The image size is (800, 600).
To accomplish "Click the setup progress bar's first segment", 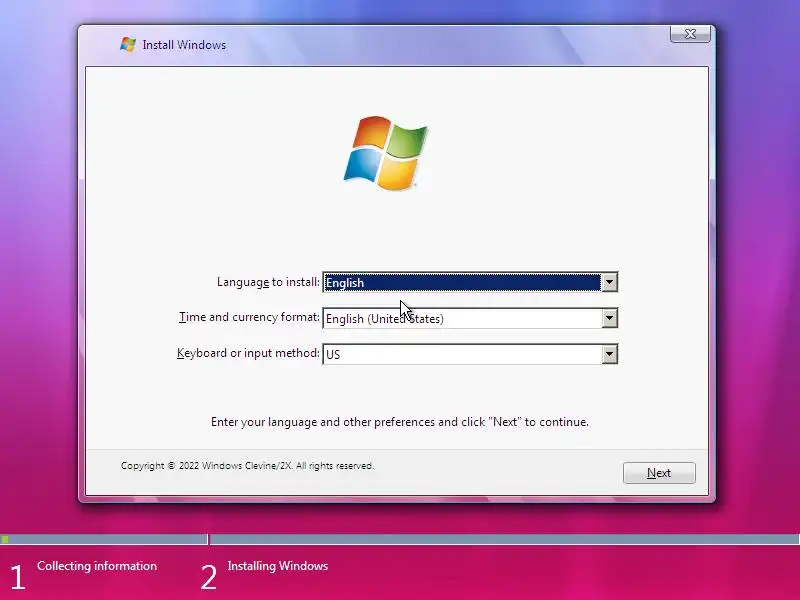I will [104, 539].
